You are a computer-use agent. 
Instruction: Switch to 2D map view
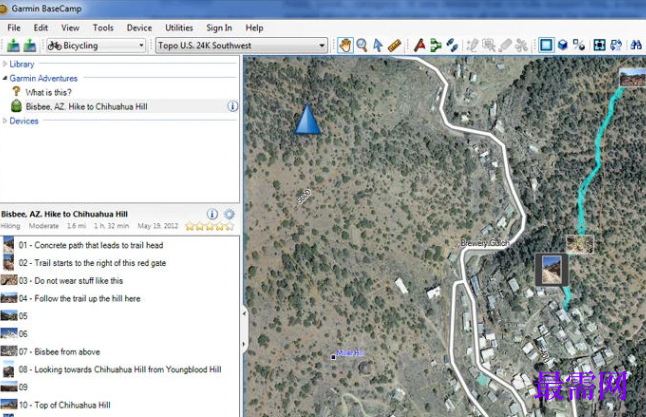pyautogui.click(x=546, y=45)
